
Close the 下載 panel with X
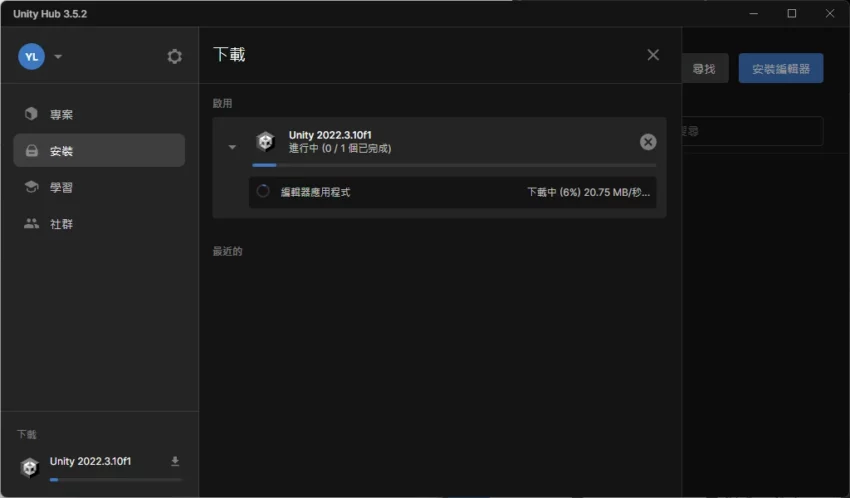point(653,55)
